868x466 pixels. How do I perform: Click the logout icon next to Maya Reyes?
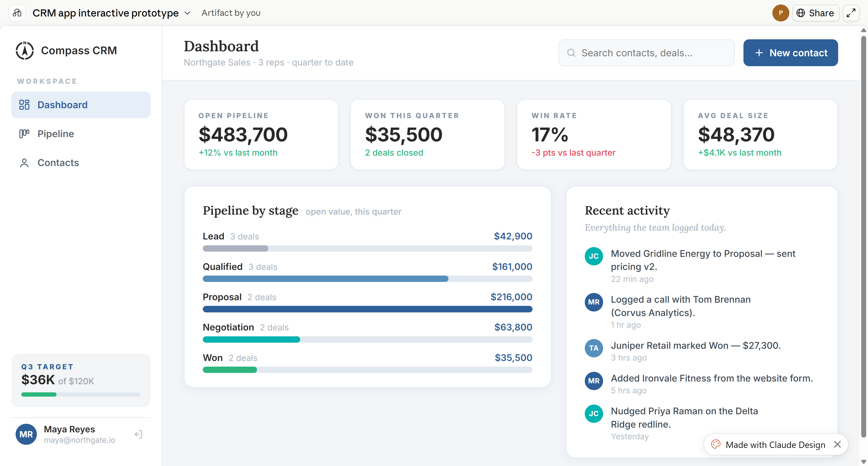click(x=139, y=434)
